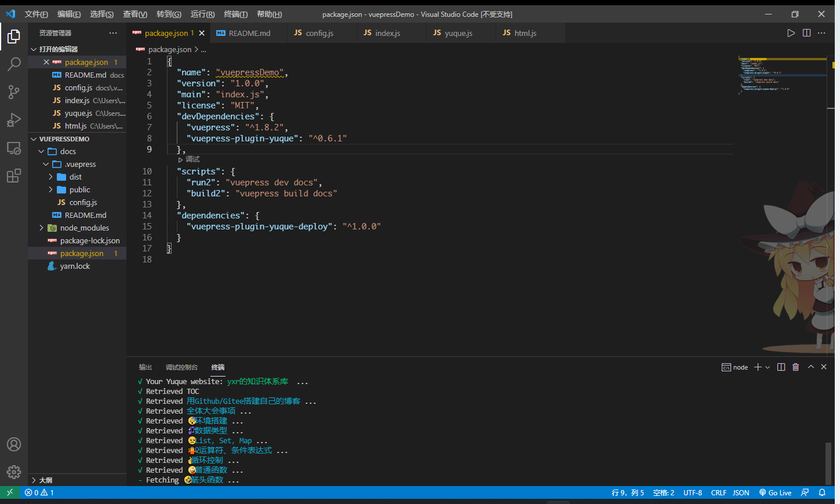Maximize the terminal panel with up chevron
Viewport: 840px width, 504px height.
point(811,367)
